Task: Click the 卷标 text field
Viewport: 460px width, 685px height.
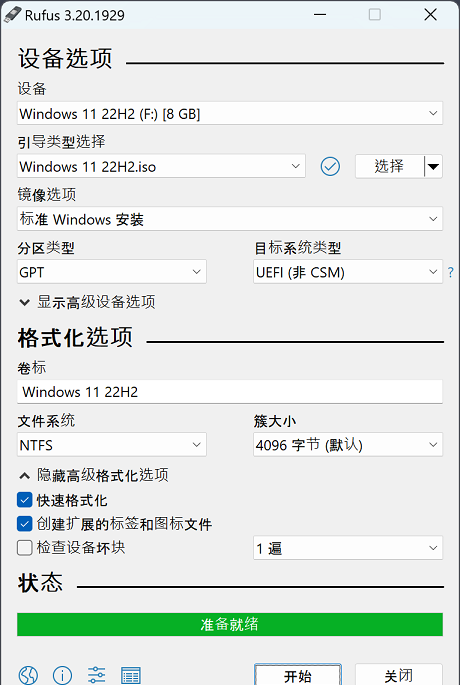Action: (x=230, y=391)
